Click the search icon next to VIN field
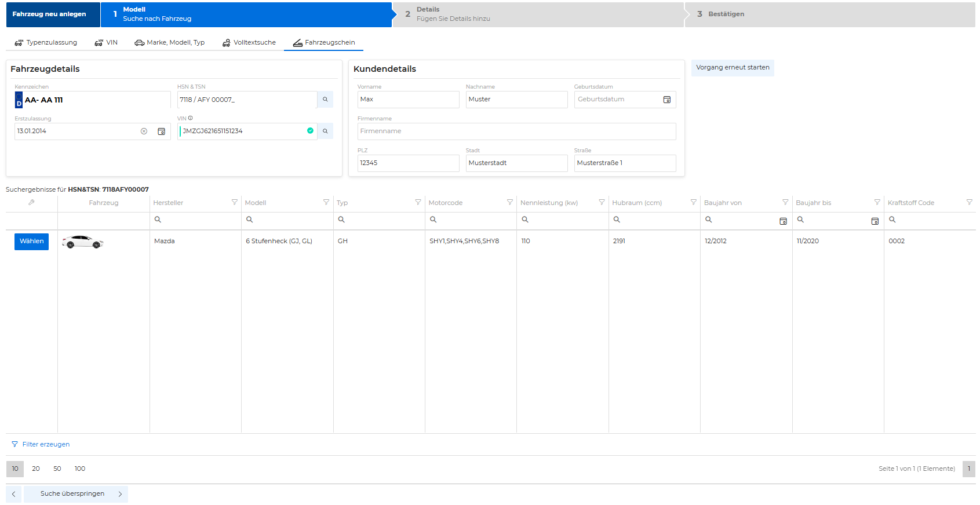Image resolution: width=980 pixels, height=505 pixels. point(325,131)
